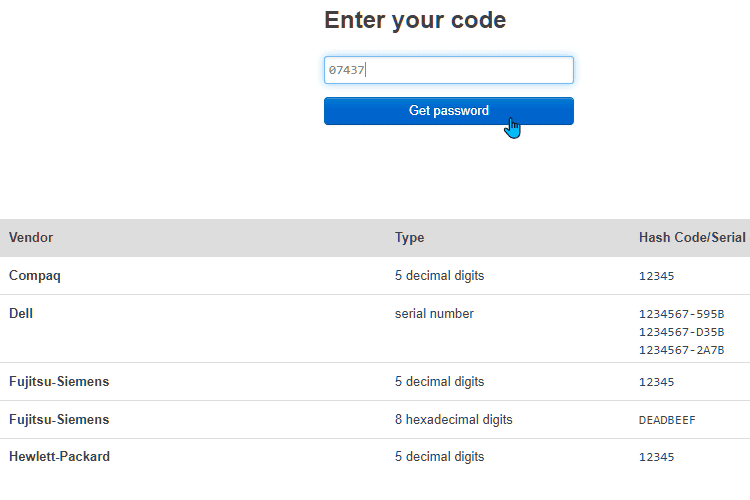
Task: Click the 'Enter your code' heading
Action: click(x=415, y=20)
